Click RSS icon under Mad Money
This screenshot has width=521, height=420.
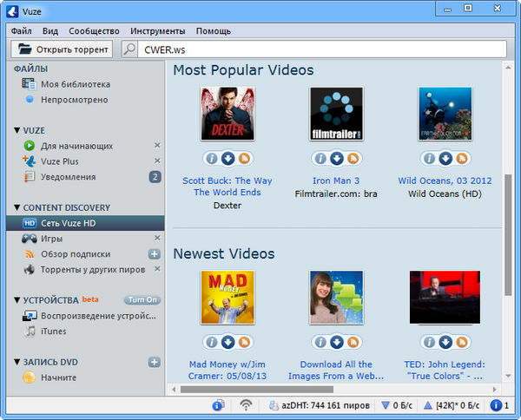(244, 342)
